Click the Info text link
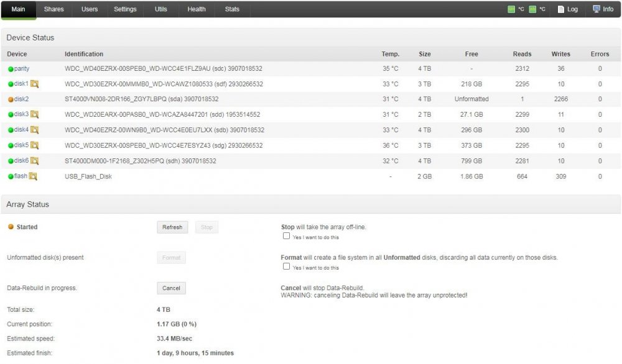The height and width of the screenshot is (364, 622). point(608,9)
